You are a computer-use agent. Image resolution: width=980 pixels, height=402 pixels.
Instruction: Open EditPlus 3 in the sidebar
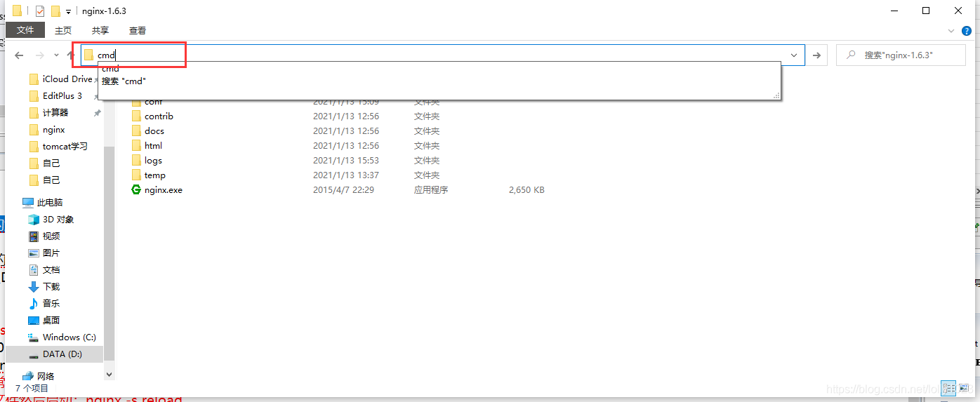tap(56, 95)
